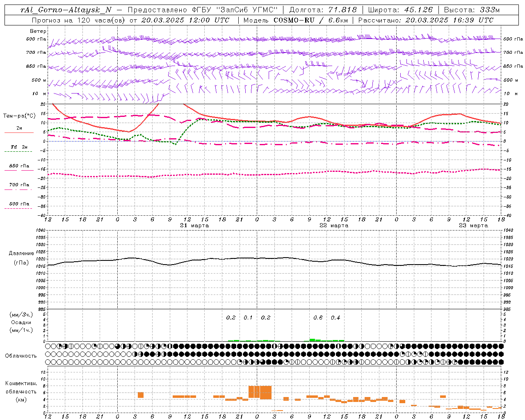Click the 0.1 precipitation value

(x=248, y=318)
